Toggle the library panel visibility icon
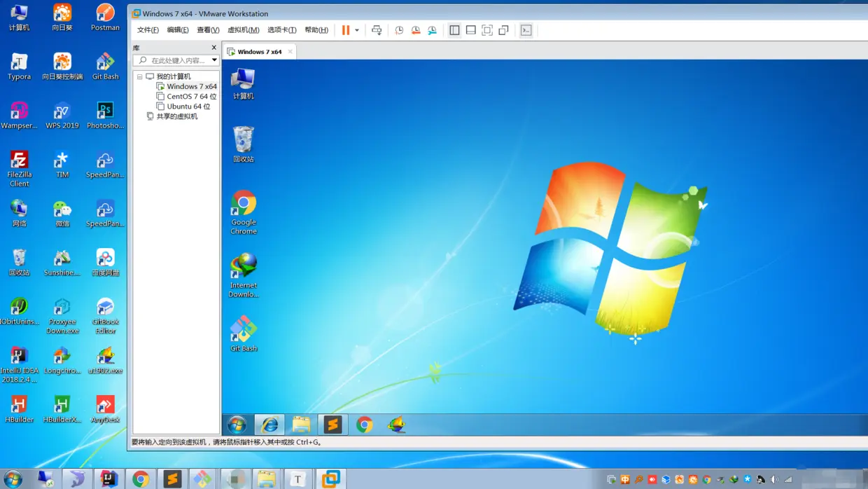The height and width of the screenshot is (489, 868). [454, 30]
